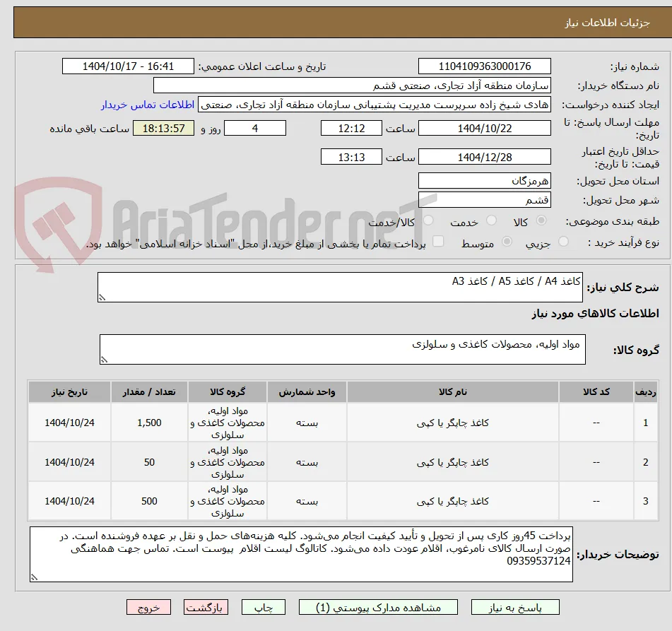The image size is (672, 631).
Task: Click the چاپ print button
Action: coord(263,608)
